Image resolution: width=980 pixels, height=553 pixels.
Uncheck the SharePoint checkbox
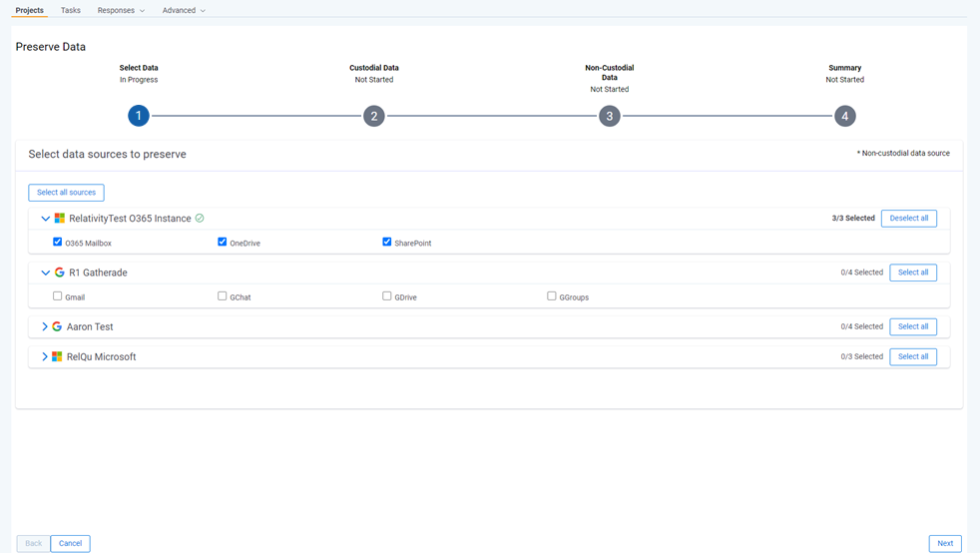(x=387, y=242)
